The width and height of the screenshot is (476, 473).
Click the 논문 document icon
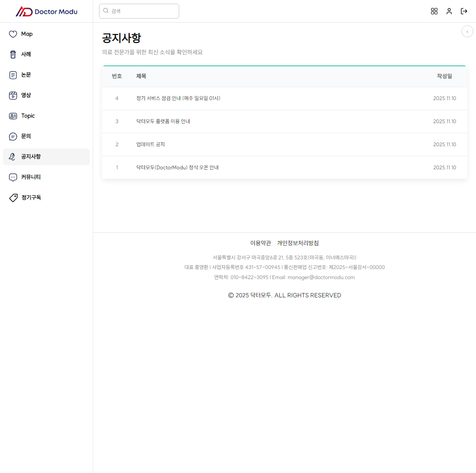(x=13, y=75)
